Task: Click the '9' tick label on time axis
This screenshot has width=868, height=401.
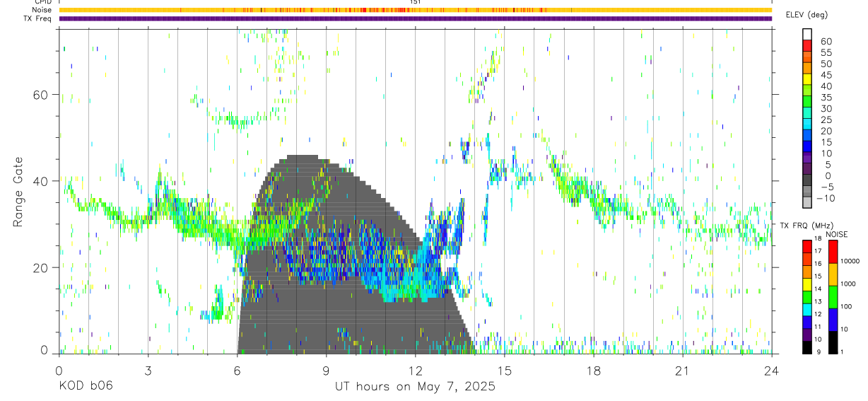Action: pos(326,371)
